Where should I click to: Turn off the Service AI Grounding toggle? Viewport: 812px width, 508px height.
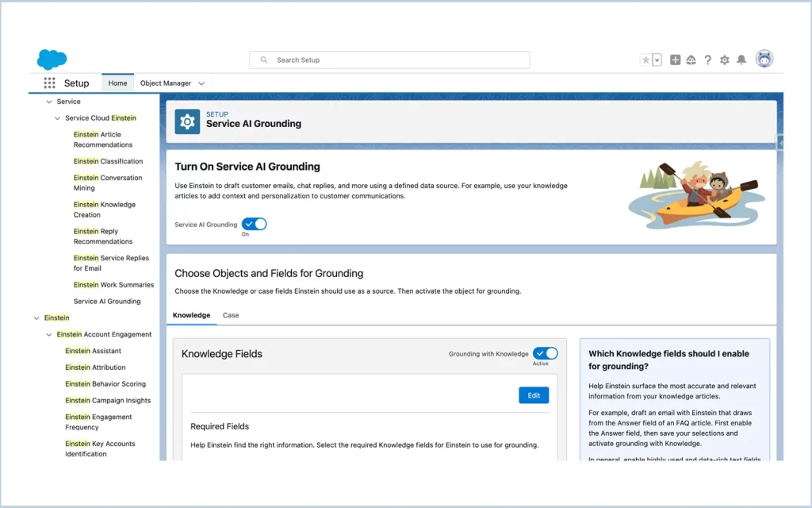pos(255,224)
